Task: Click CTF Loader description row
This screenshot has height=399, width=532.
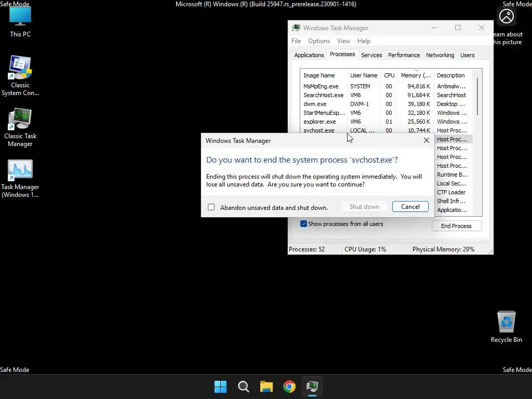Action: (x=451, y=192)
